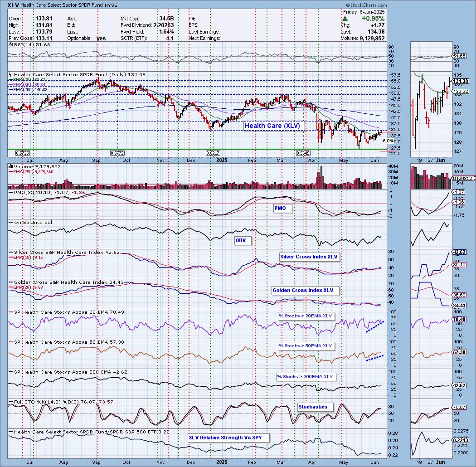This screenshot has width=476, height=467.
Task: Click the 0.5725 marker label
Action: tap(23, 153)
